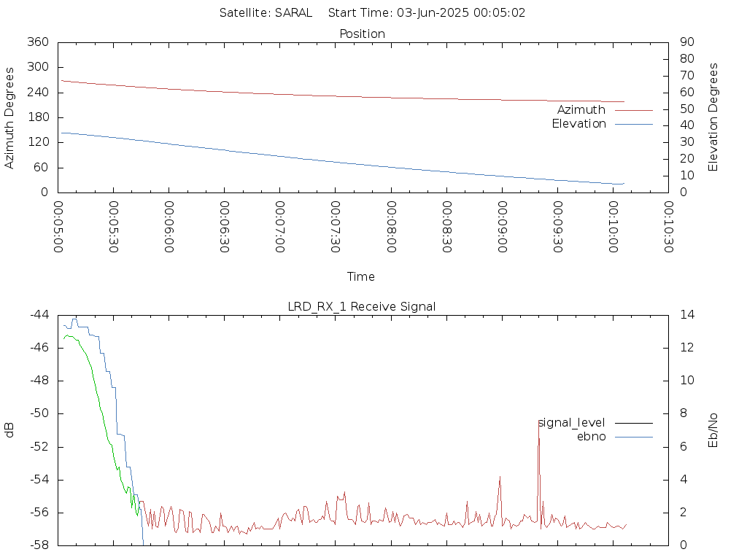Viewport: 747px width, 560px height.
Task: Click the 00:09:00 time tick label
Action: [x=502, y=227]
